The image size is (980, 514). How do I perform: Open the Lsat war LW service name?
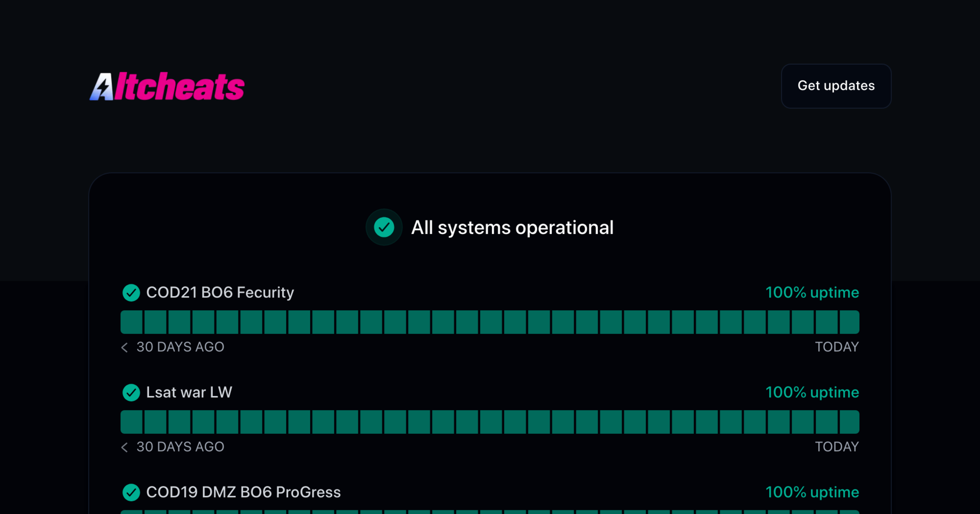point(189,392)
